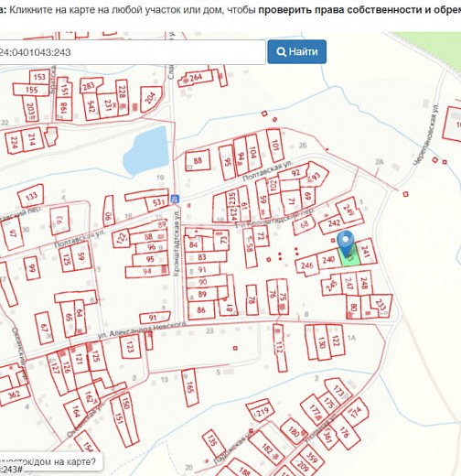Select parcel 362 at left edge
461x476 pixels.
(x=14, y=395)
